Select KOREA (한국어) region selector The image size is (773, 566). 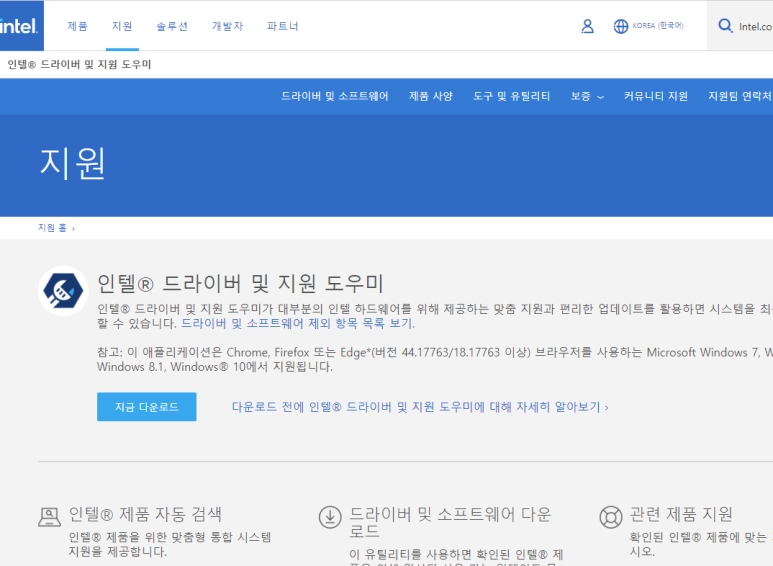click(658, 26)
